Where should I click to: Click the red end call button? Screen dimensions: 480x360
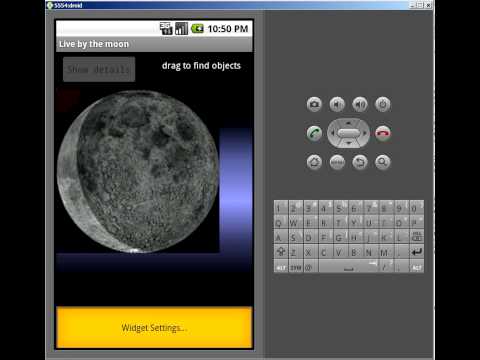[x=383, y=133]
